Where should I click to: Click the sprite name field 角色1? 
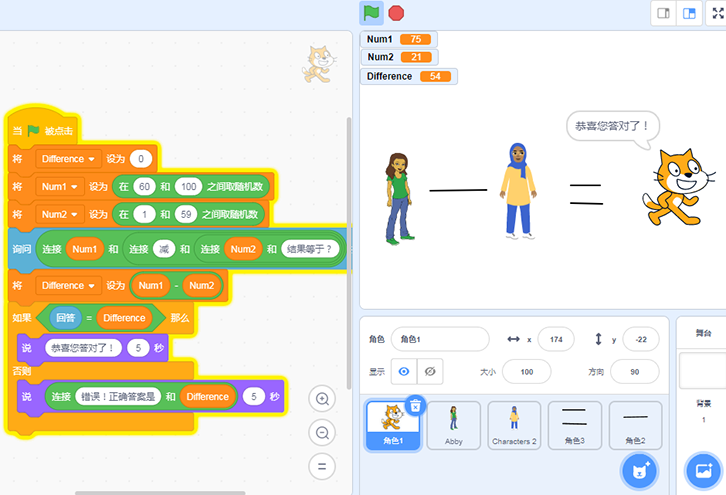click(x=440, y=339)
